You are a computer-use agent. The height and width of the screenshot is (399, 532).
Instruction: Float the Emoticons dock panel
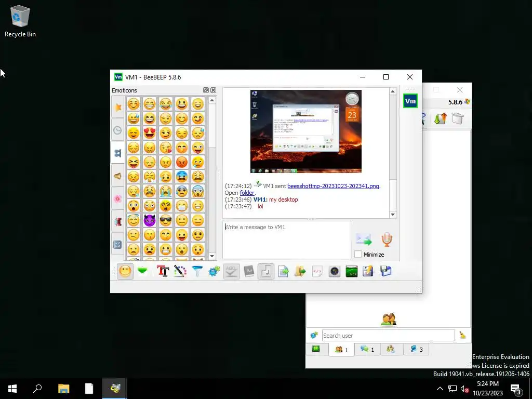[x=206, y=90]
